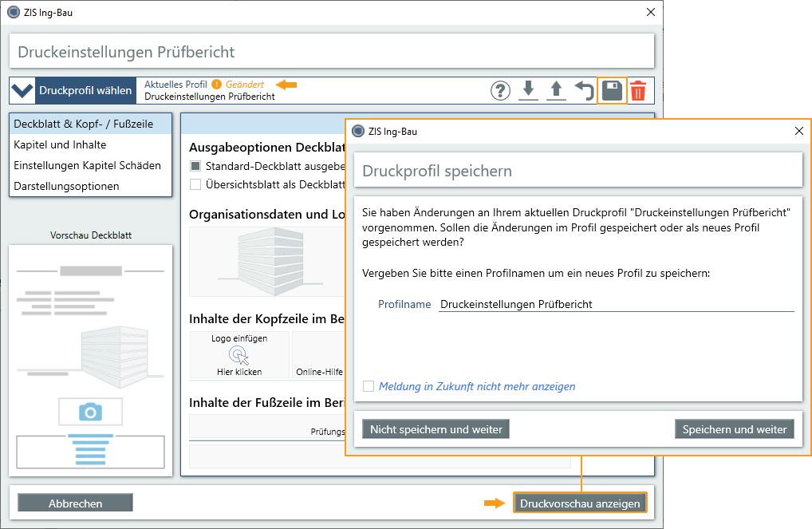Export the profile with the up-arrow icon
The width and height of the screenshot is (812, 529).
coord(556,90)
